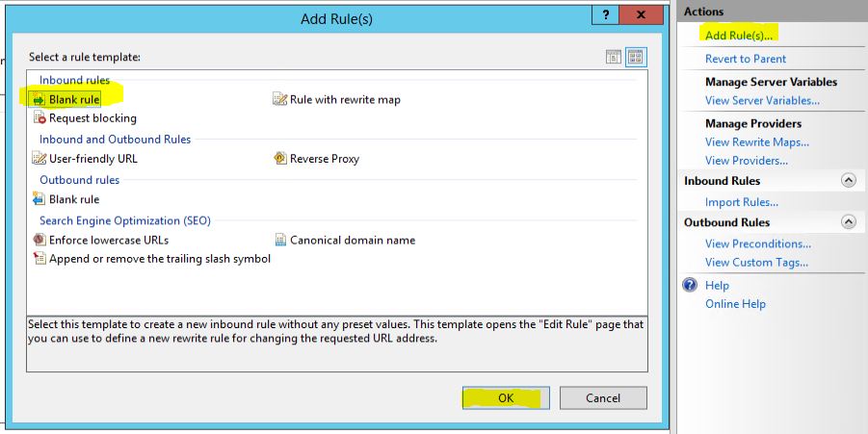Switch to the icon view mode
The width and height of the screenshot is (868, 434).
[x=635, y=58]
